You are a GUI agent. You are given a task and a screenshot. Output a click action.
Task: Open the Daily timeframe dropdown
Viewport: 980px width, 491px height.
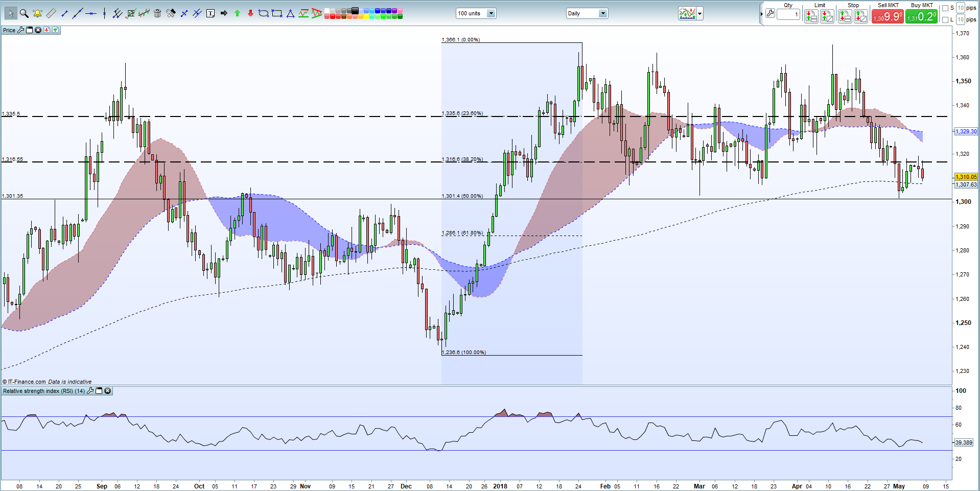(603, 13)
